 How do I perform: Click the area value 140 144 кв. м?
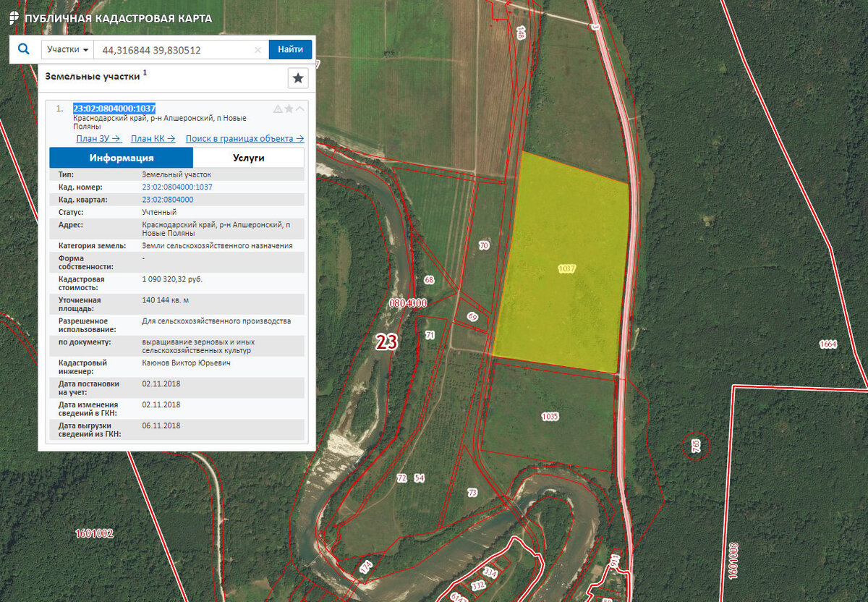tap(166, 300)
